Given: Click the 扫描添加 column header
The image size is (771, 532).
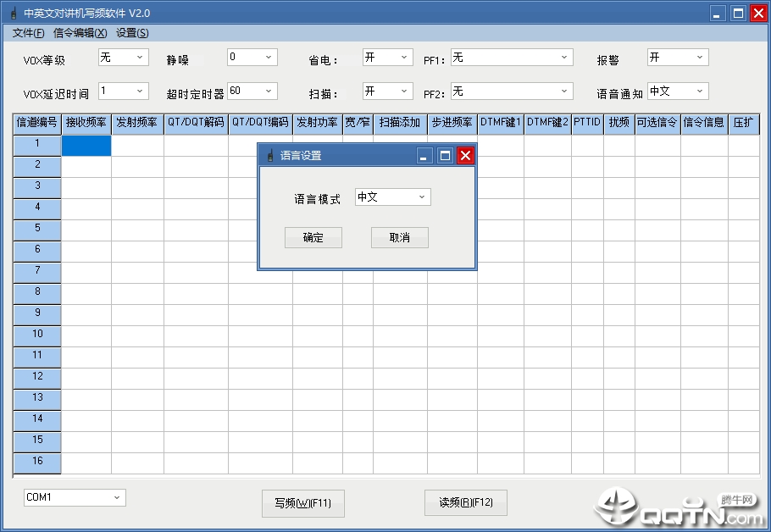Looking at the screenshot, I should pos(400,124).
